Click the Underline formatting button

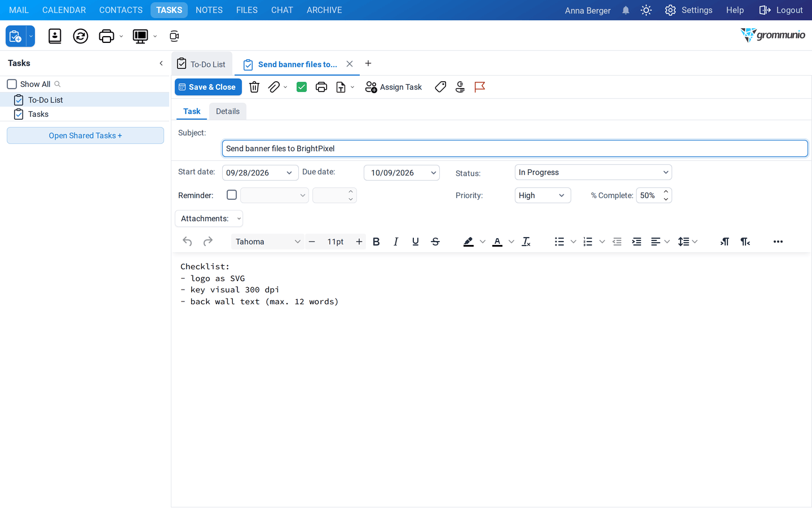click(416, 242)
